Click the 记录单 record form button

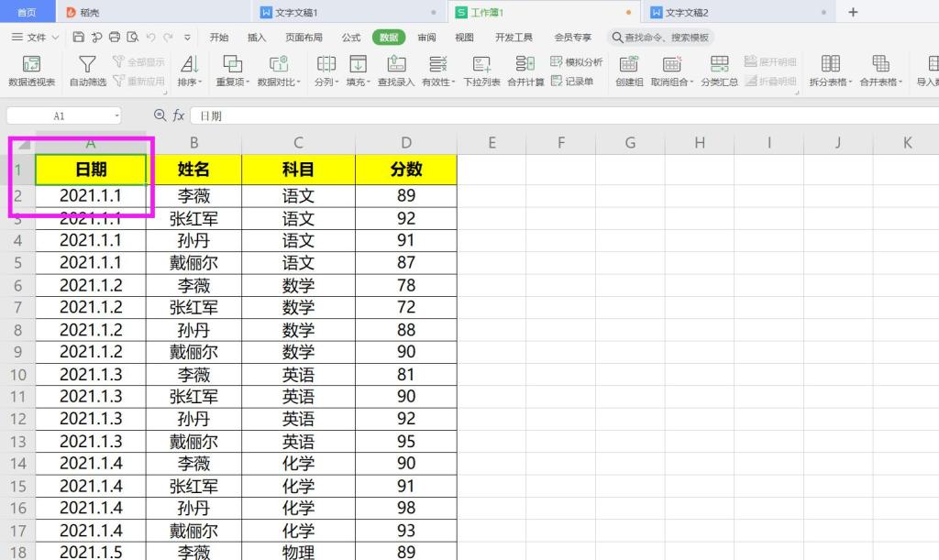click(572, 82)
